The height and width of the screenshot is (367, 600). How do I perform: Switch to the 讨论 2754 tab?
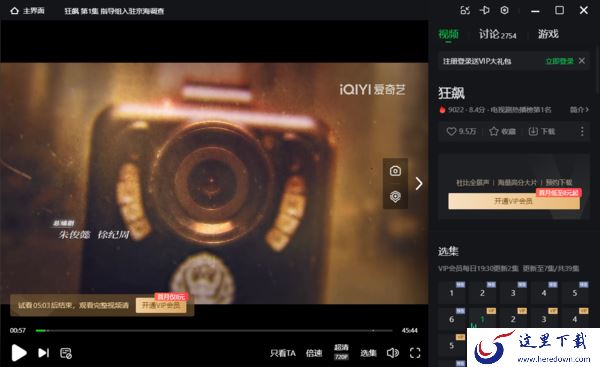coord(497,34)
